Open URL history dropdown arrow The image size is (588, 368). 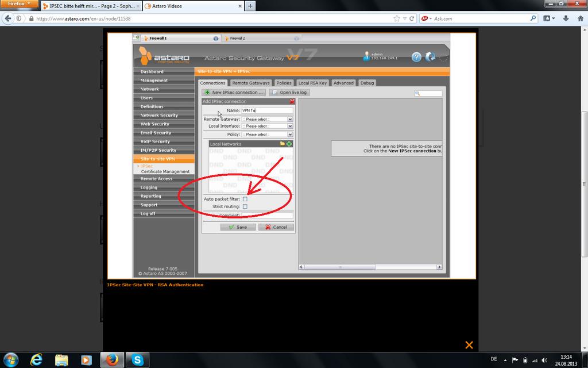click(x=405, y=18)
